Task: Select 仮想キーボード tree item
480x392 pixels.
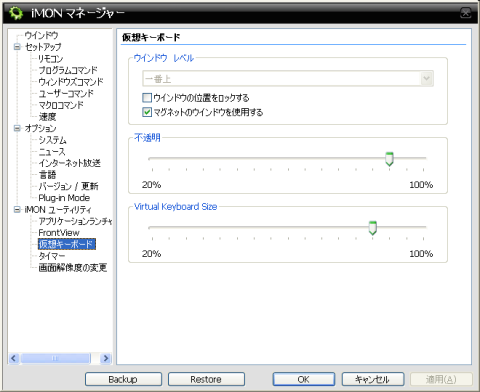Action: (67, 244)
